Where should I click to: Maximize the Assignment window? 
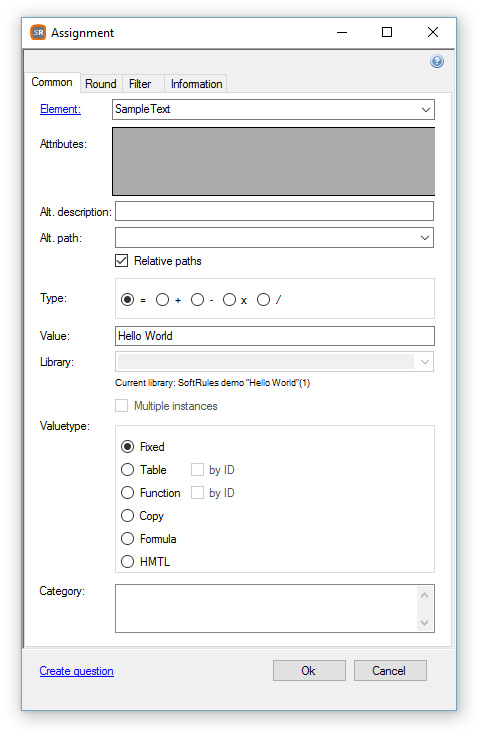click(387, 32)
